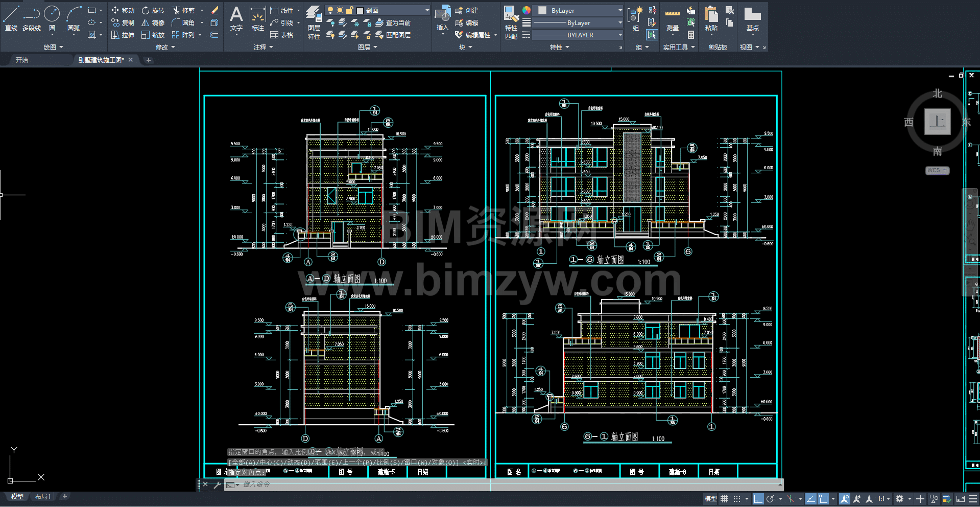Toggle annotation objects visibility in status bar
Screen dimensions: 980x507
pos(844,499)
